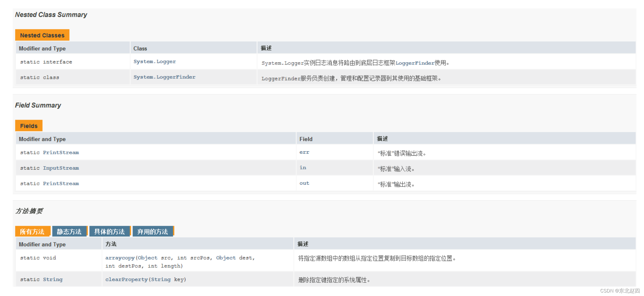644x296 pixels.
Task: Open the in field documentation
Action: point(302,168)
